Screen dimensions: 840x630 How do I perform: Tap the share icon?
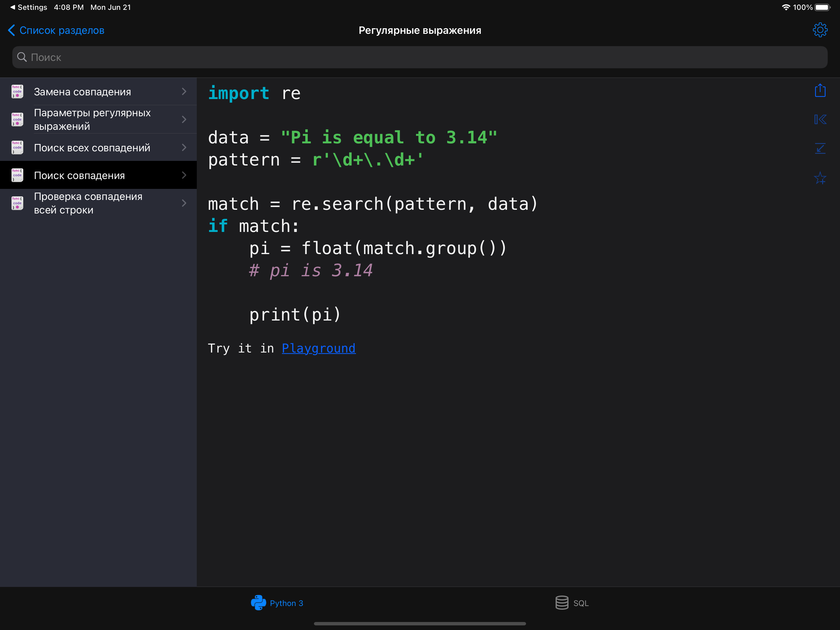(820, 90)
